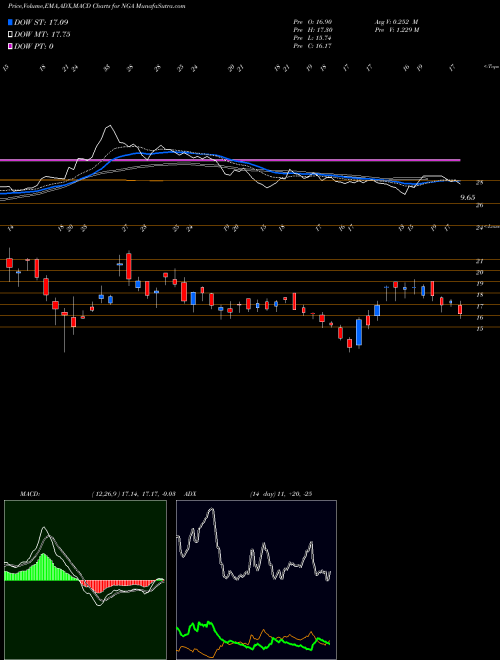The height and width of the screenshot is (660, 500).
Task: Click the price axis label 18
Action: (479, 295)
